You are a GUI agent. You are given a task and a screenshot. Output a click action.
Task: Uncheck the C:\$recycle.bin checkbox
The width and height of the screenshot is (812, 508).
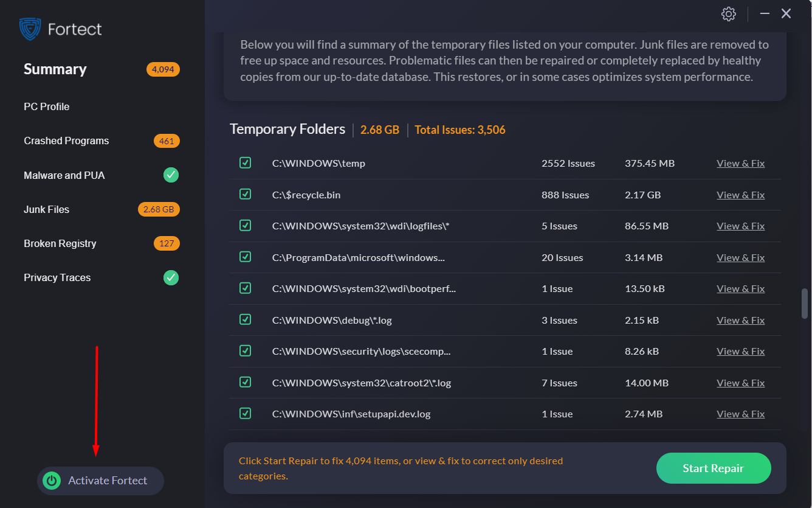click(x=245, y=194)
